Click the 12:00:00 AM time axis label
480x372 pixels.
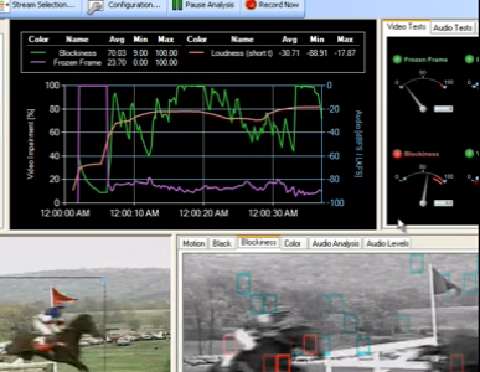65,213
